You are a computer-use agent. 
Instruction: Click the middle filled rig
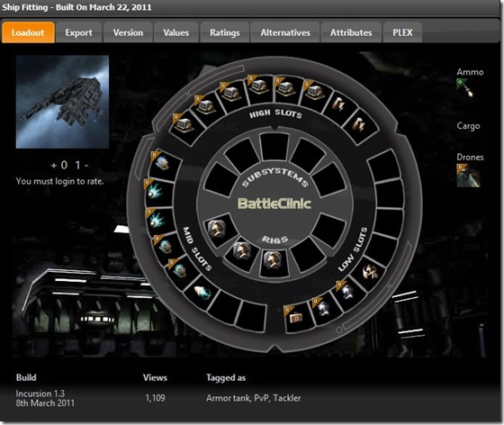242,251
